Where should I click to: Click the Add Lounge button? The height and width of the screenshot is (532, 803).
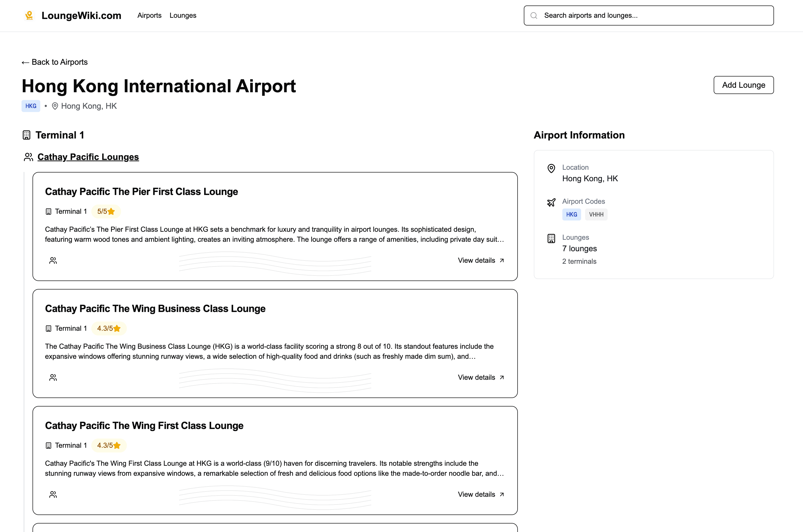coord(744,85)
